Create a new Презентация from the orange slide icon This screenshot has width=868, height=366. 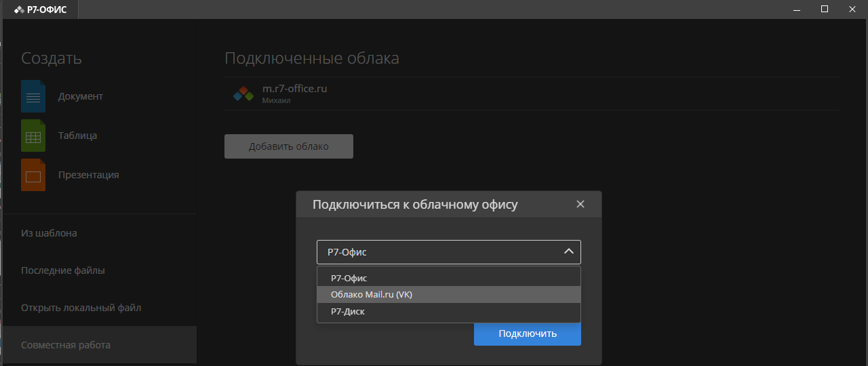point(33,174)
